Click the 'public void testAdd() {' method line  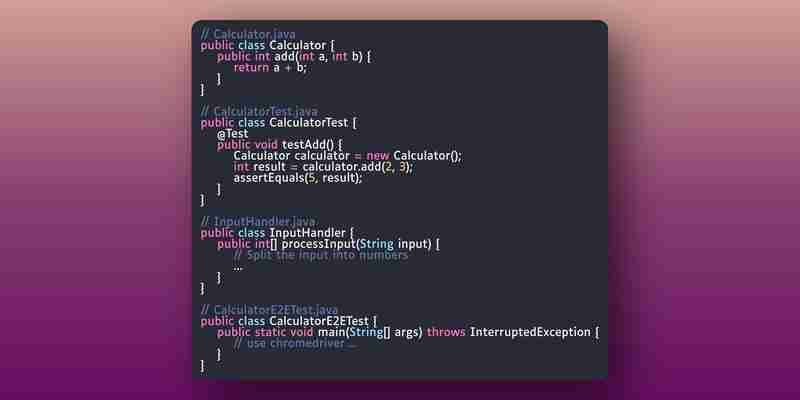point(280,145)
